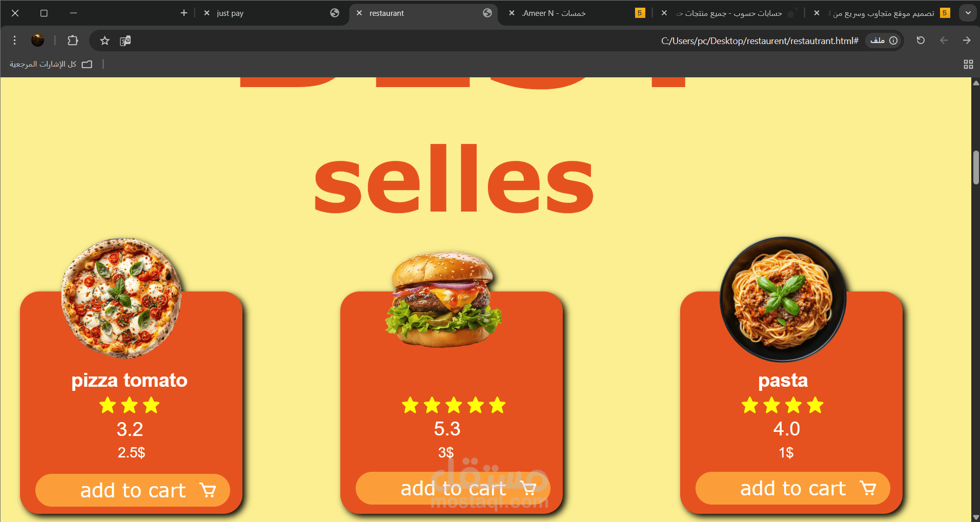Switch to the just pay tab
This screenshot has height=522, width=980.
pyautogui.click(x=271, y=13)
